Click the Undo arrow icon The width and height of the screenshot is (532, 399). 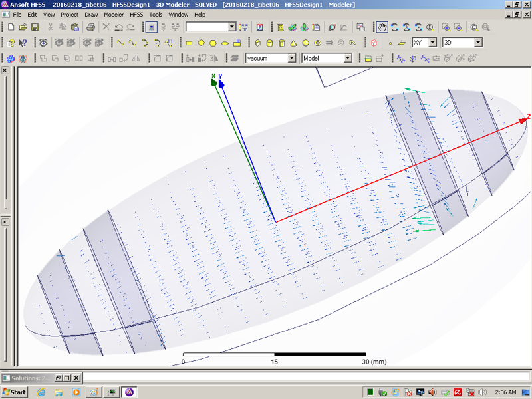[118, 27]
